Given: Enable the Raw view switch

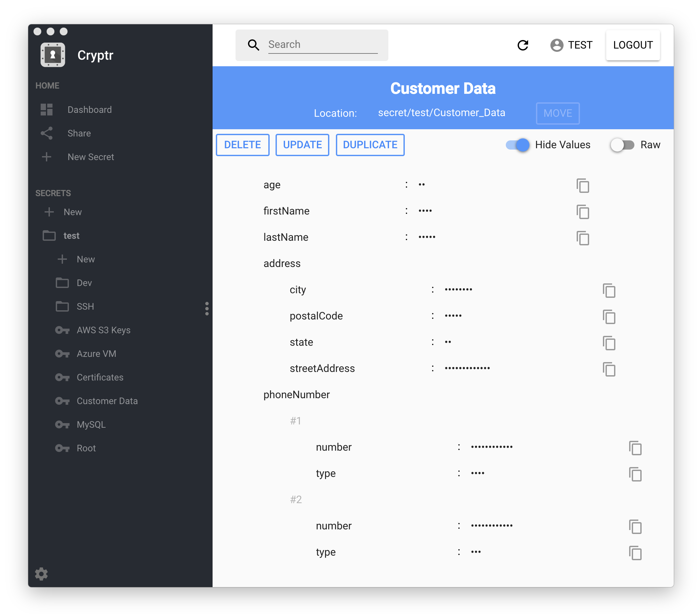Looking at the screenshot, I should pyautogui.click(x=622, y=145).
